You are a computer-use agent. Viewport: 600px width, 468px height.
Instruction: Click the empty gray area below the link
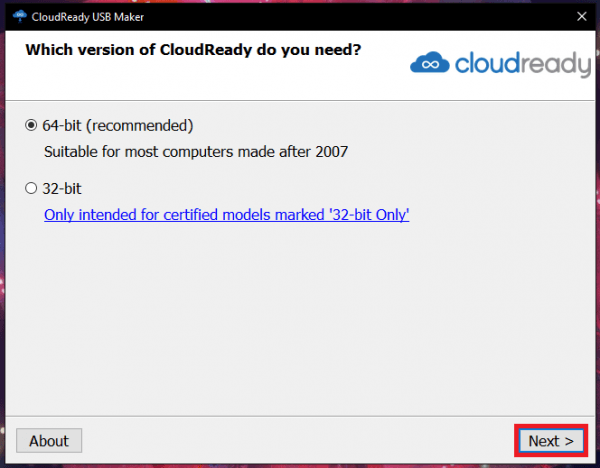[x=300, y=318]
